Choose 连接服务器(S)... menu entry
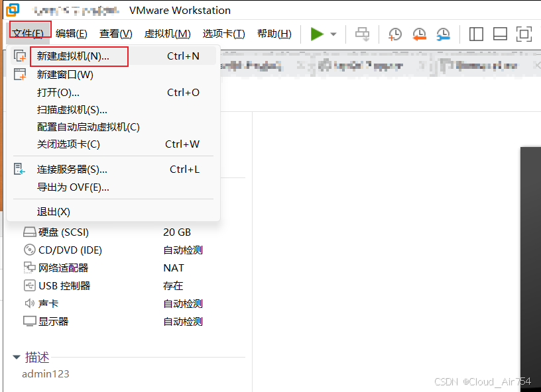 tap(113, 169)
